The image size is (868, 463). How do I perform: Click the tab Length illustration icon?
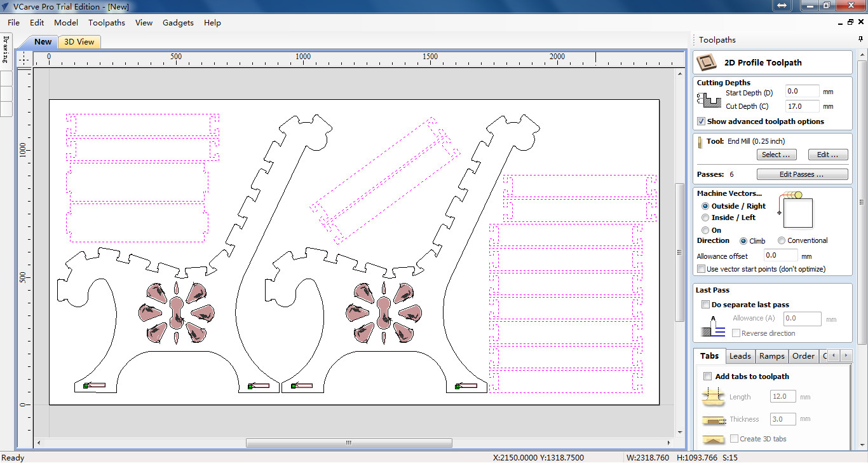coord(712,397)
